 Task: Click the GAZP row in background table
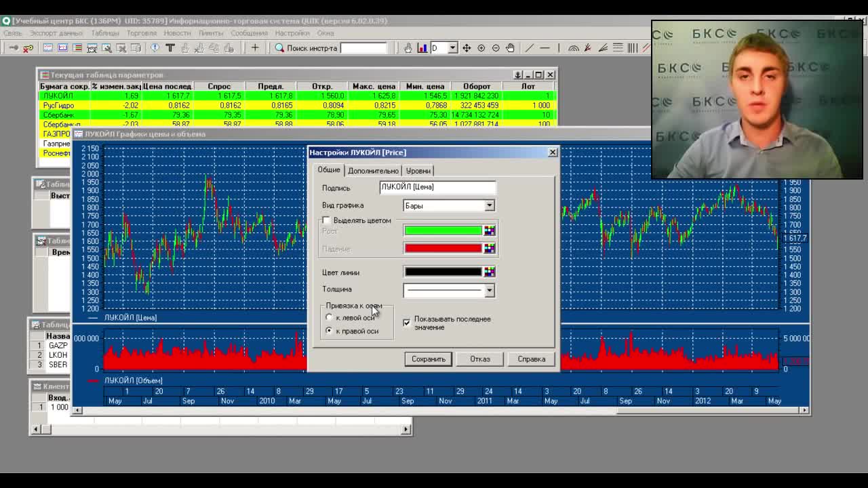[58, 346]
